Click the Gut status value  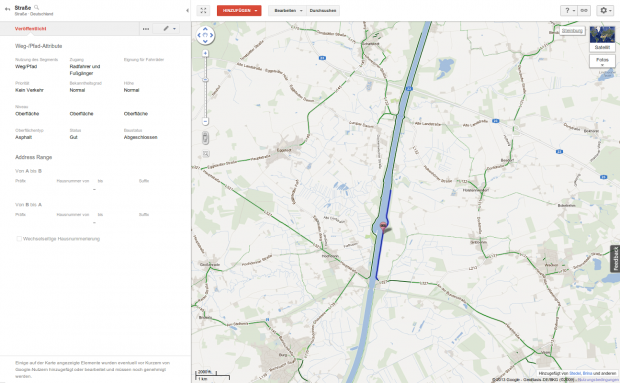74,137
